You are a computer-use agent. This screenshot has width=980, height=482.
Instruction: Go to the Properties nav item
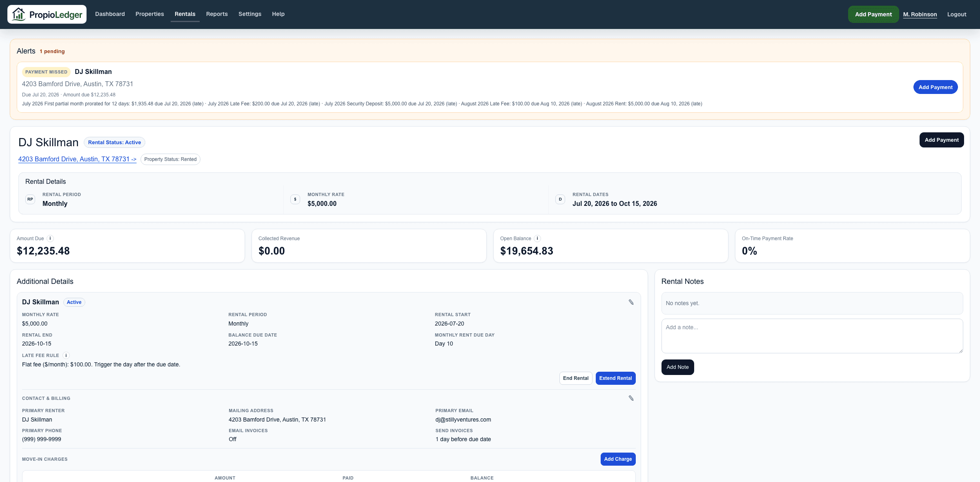click(x=150, y=14)
